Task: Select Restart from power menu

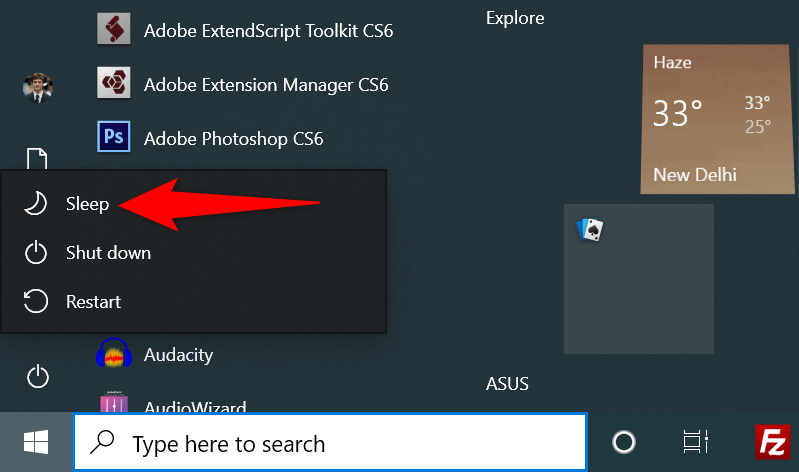Action: [93, 301]
